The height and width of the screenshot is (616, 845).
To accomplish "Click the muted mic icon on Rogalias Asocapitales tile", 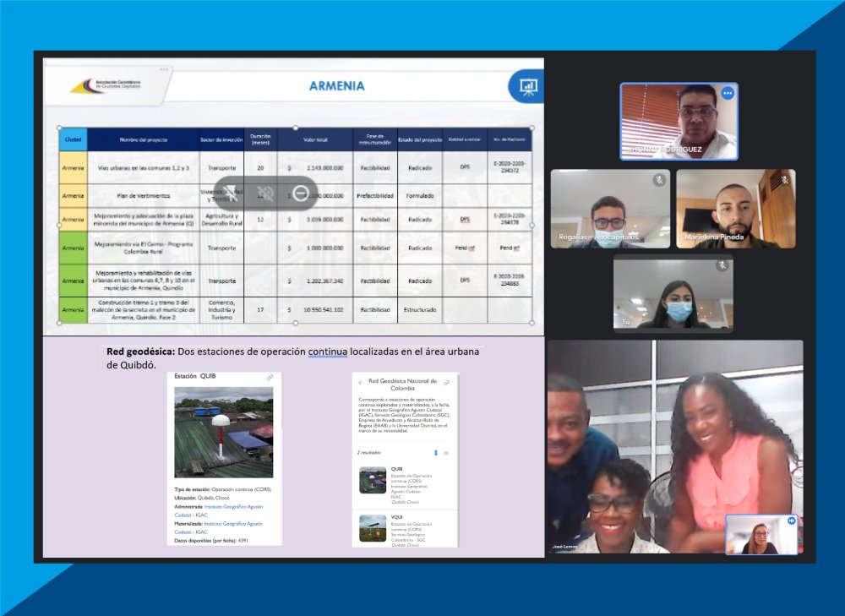I will coord(658,180).
